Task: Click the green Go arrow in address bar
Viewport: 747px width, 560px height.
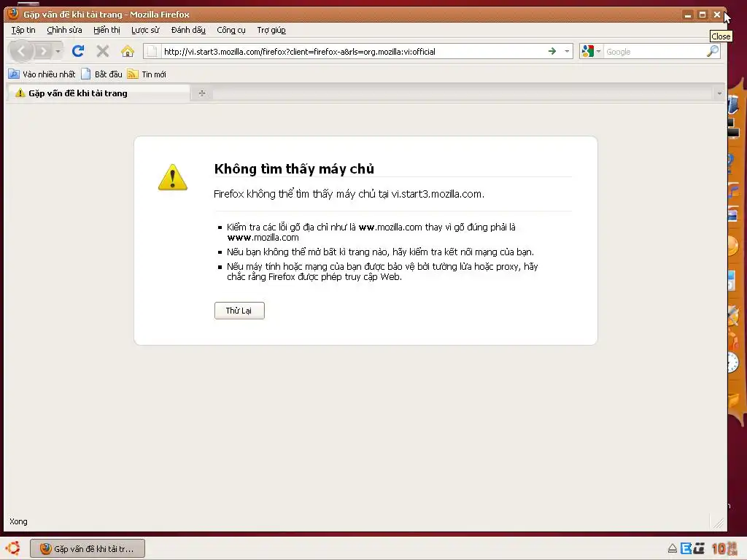Action: point(552,51)
